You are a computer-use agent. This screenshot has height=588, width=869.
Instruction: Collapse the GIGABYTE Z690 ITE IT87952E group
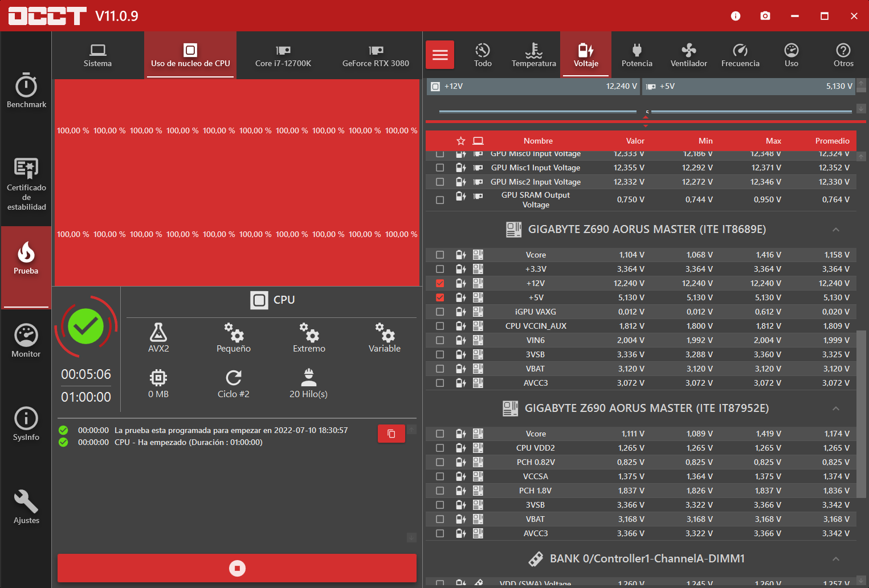point(836,409)
